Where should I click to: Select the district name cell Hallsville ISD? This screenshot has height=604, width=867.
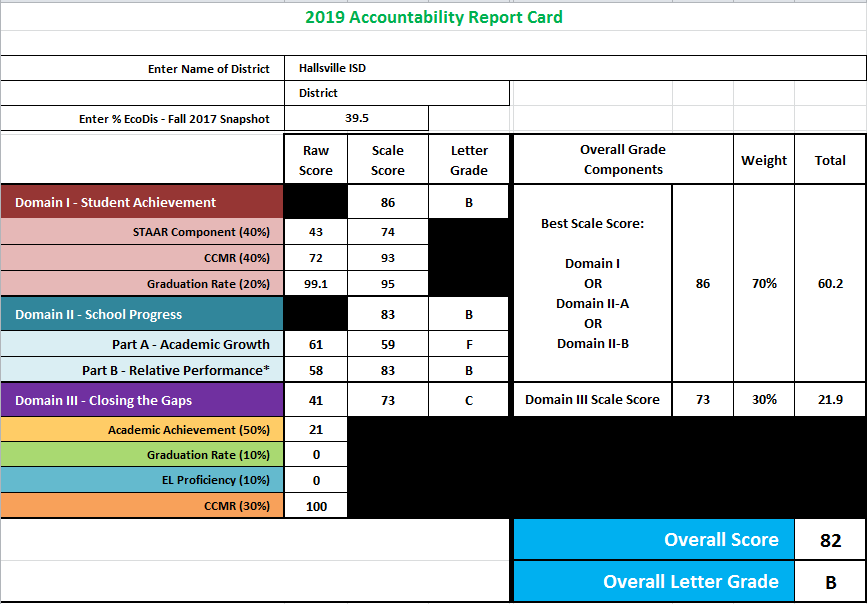[x=575, y=68]
